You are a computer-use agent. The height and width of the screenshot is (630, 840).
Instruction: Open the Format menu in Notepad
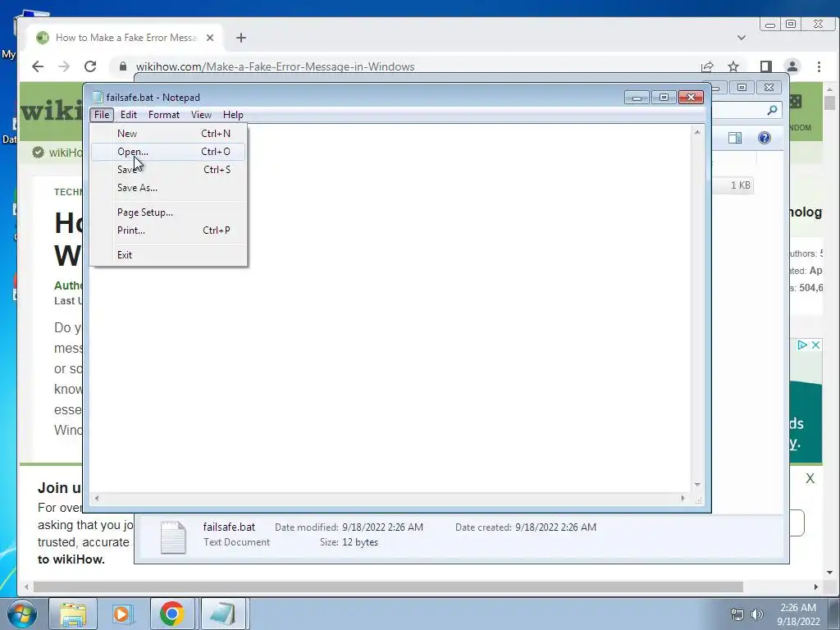pyautogui.click(x=164, y=115)
